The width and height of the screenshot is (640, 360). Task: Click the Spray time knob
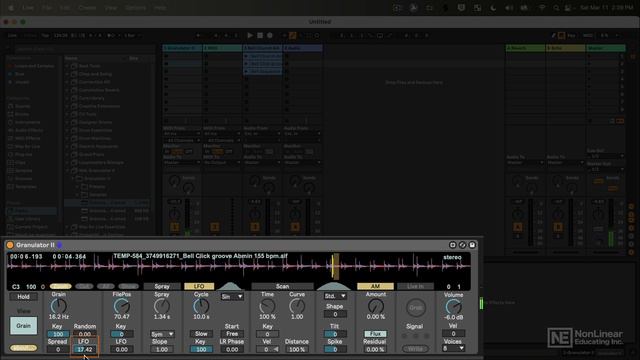(162, 306)
